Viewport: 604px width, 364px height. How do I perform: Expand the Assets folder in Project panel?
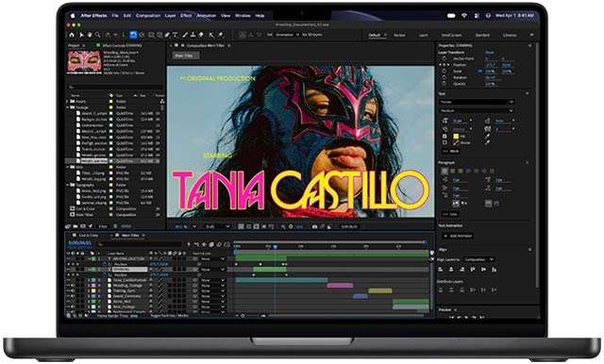(x=68, y=102)
